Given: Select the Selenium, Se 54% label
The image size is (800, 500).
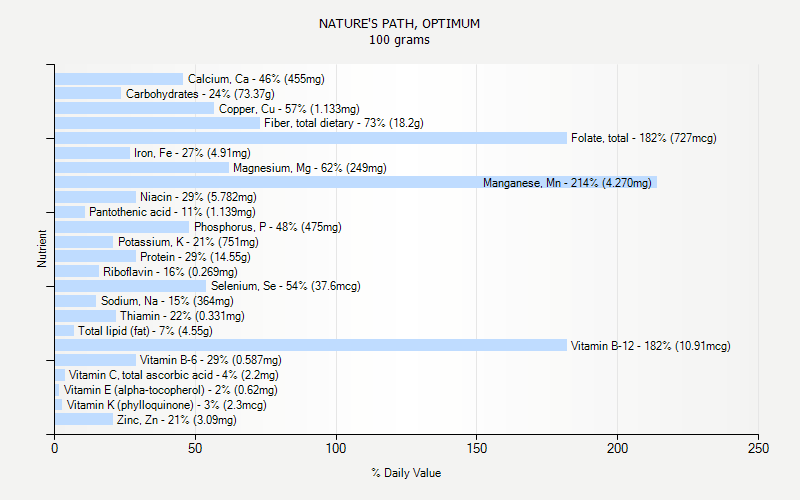Looking at the screenshot, I should coord(286,286).
